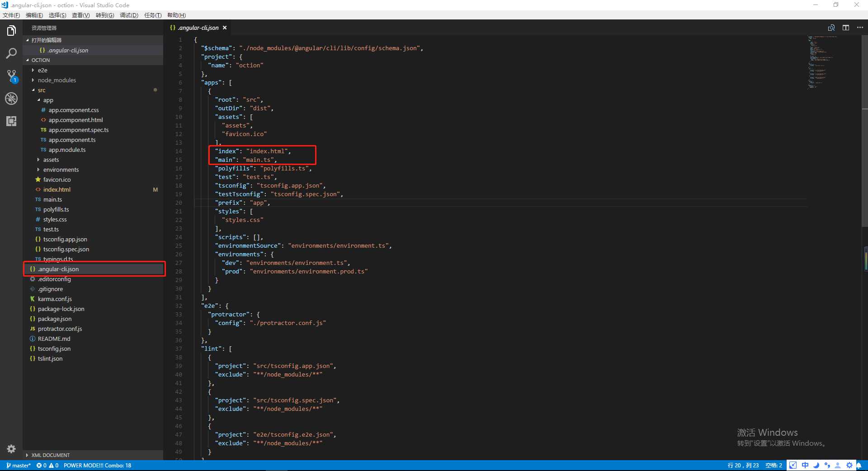Viewport: 868px width, 471px height.
Task: Open the Extensions view in activity bar
Action: coord(11,121)
